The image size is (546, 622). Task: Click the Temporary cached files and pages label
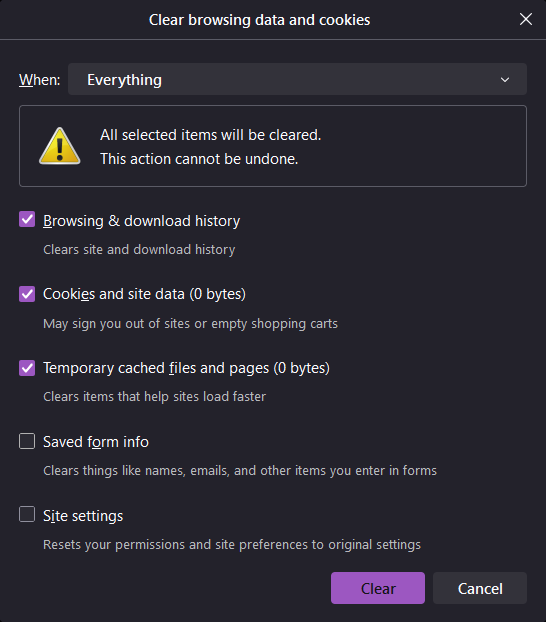click(186, 368)
